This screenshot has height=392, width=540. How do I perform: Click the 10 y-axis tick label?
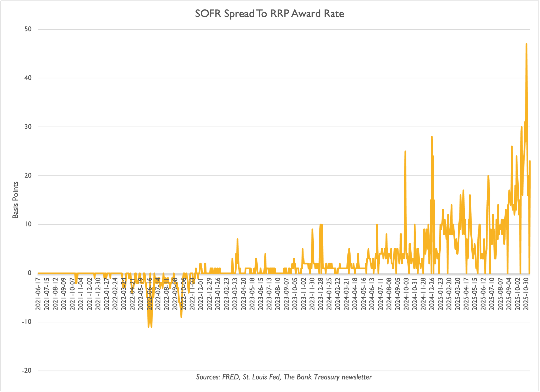point(28,224)
